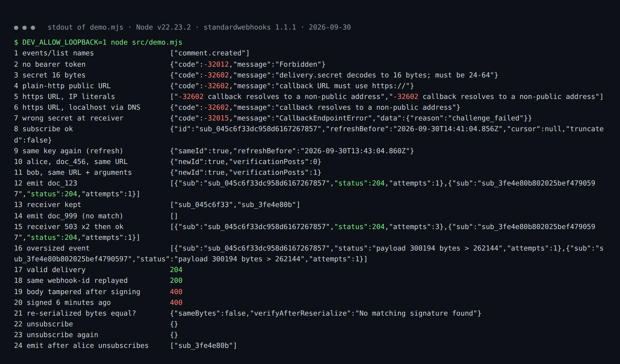Click the label '16 oversized event'

point(52,248)
